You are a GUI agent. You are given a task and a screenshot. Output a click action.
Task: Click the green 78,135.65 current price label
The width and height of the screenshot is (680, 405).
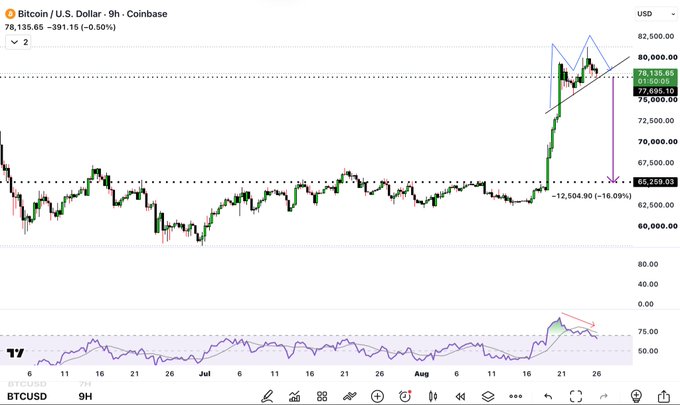point(655,77)
